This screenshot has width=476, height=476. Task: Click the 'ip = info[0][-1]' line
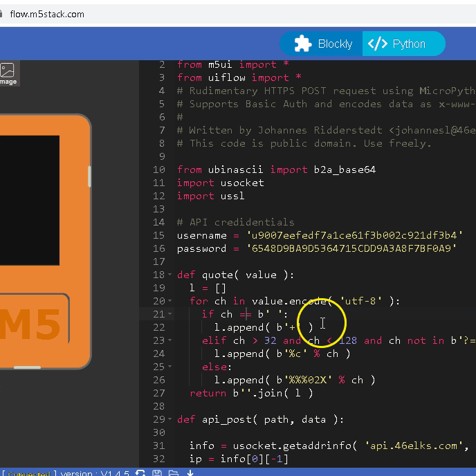coord(239,459)
